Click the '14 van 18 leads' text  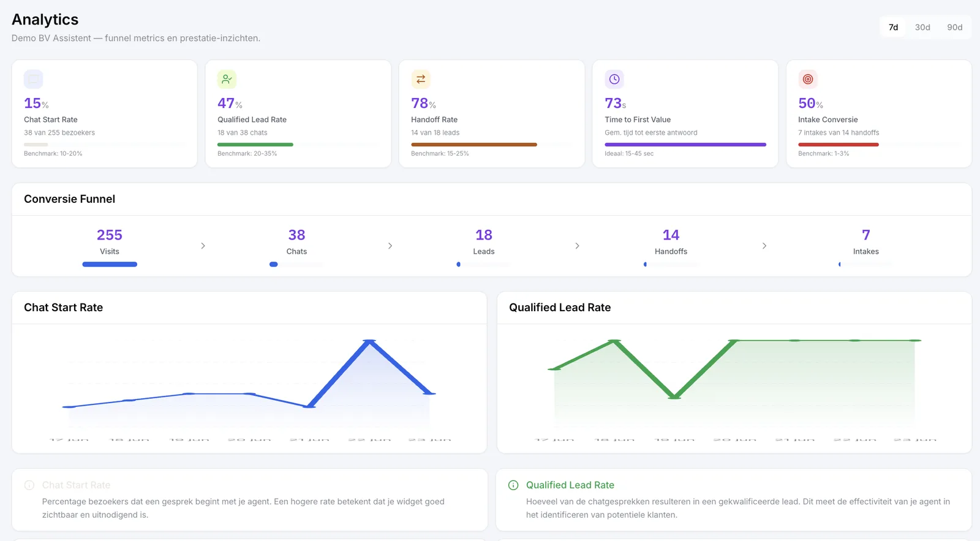pyautogui.click(x=435, y=133)
